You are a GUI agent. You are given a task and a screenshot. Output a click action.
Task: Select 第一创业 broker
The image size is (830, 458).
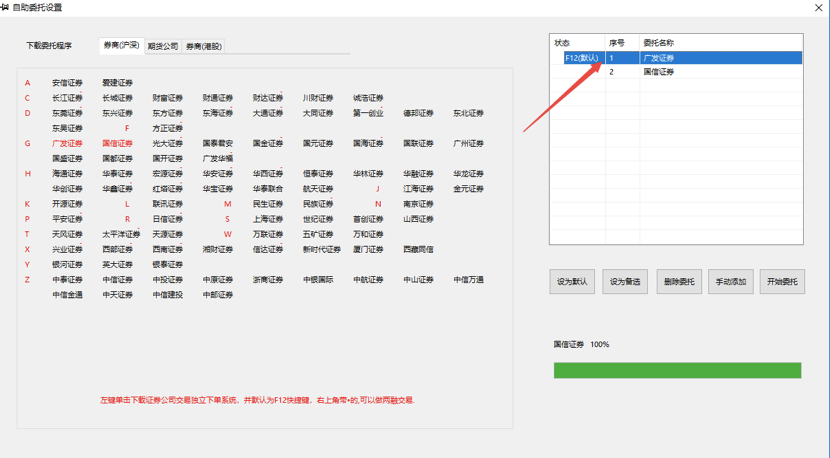click(x=368, y=113)
